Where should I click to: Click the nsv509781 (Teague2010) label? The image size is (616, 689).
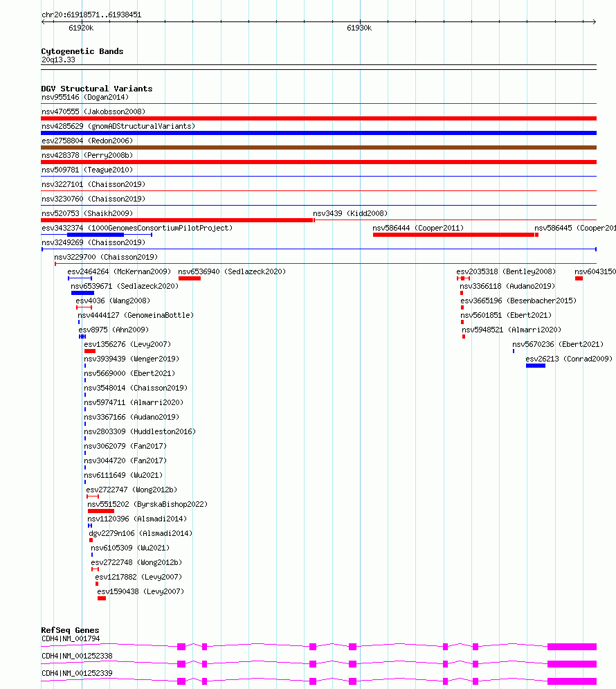pos(87,170)
